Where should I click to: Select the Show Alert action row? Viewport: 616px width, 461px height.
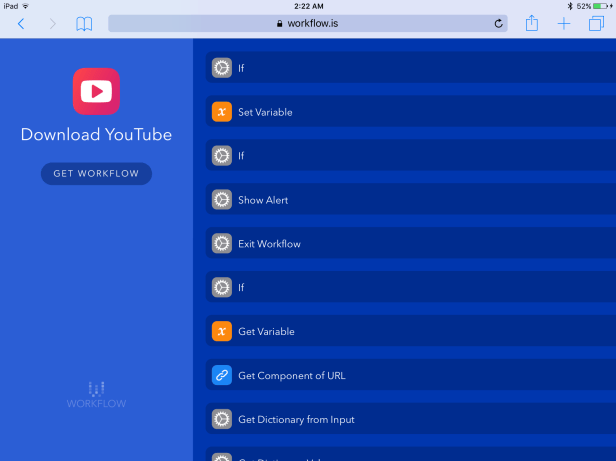click(410, 200)
